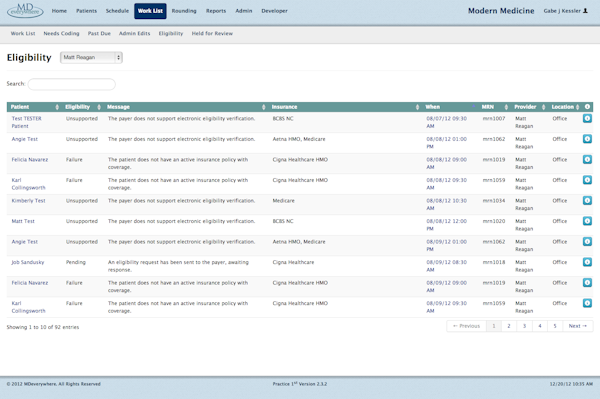Sort the table by Location column
The width and height of the screenshot is (600, 399).
tap(565, 107)
